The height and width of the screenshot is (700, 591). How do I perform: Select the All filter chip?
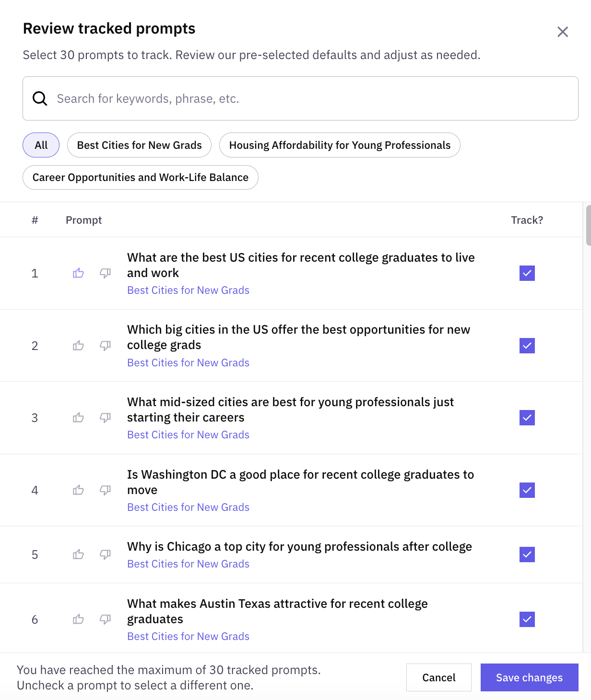tap(41, 145)
